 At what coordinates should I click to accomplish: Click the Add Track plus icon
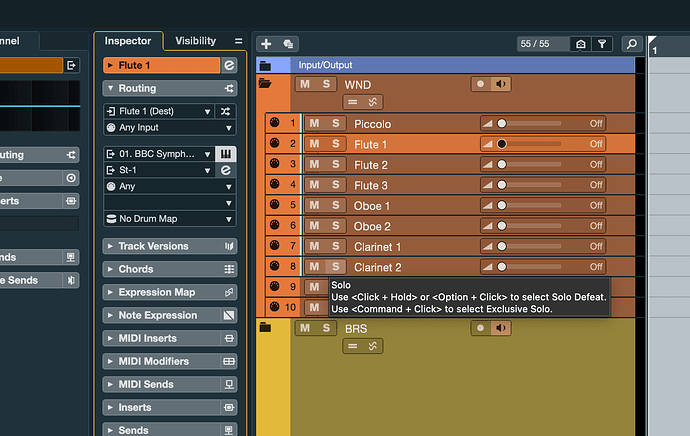tap(266, 44)
